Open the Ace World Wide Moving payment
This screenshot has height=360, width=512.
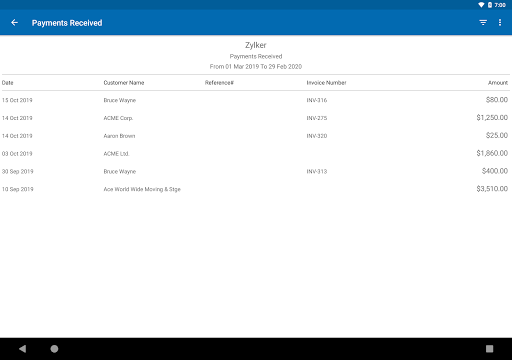[256, 189]
